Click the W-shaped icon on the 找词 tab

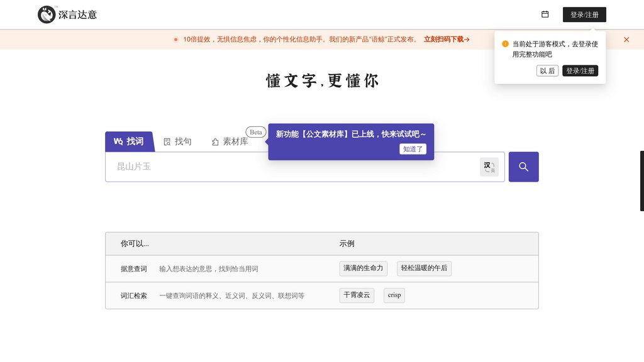(x=118, y=141)
